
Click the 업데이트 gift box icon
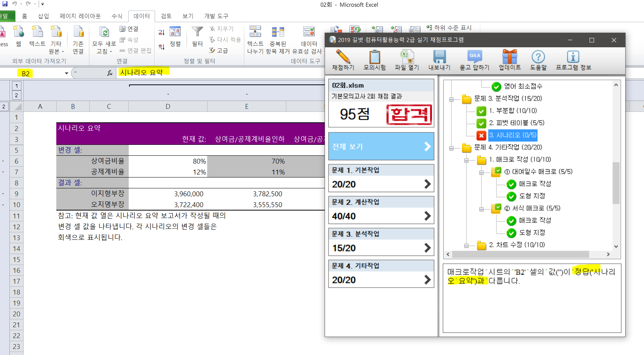click(x=509, y=57)
